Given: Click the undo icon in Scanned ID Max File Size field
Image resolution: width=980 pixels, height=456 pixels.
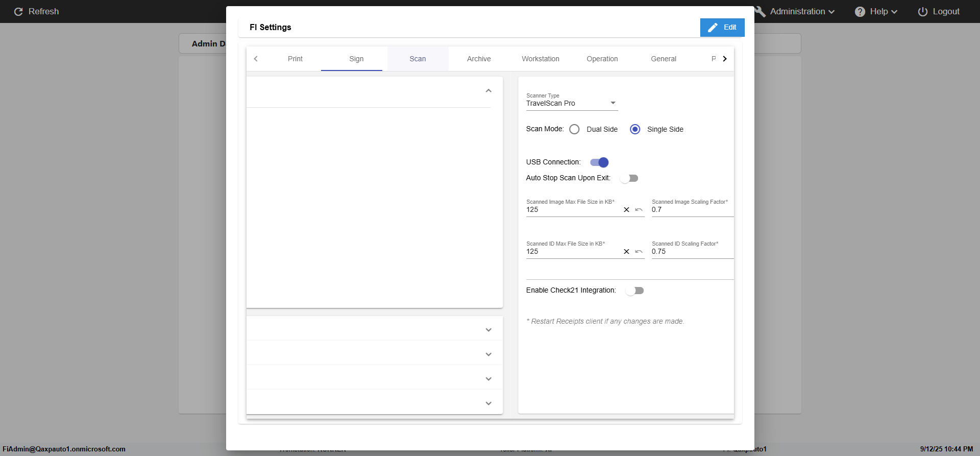Looking at the screenshot, I should pyautogui.click(x=639, y=252).
